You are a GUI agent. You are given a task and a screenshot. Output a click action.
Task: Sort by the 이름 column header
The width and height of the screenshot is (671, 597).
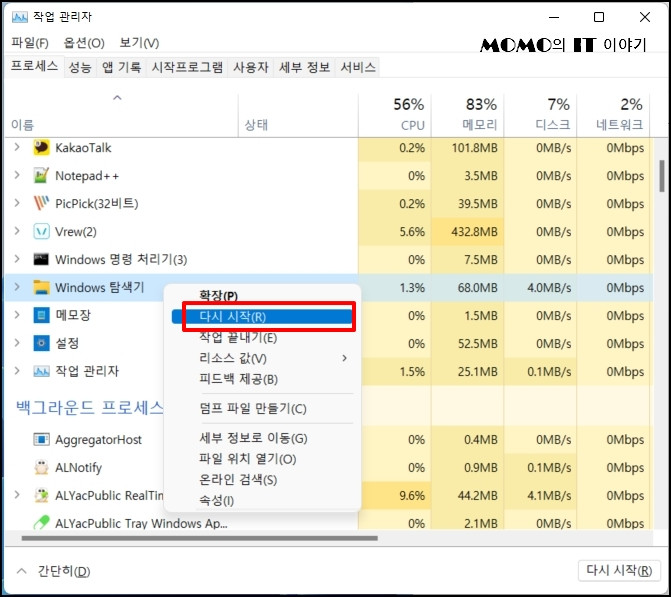coord(121,115)
